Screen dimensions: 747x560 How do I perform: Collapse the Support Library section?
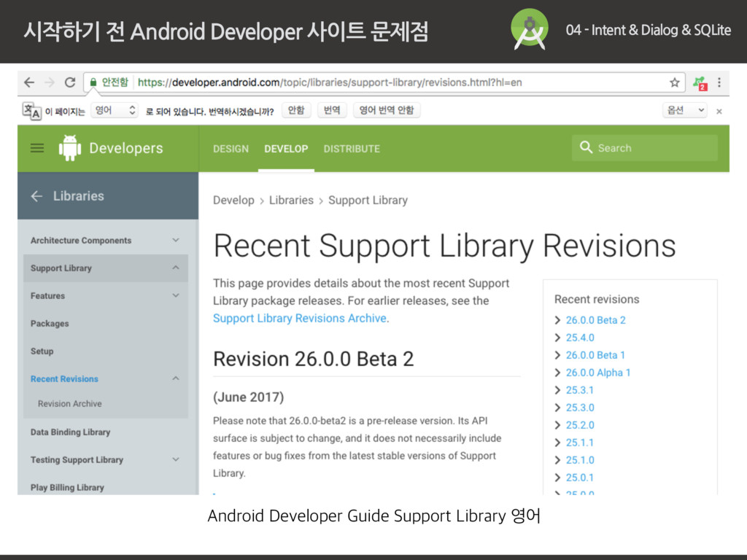point(176,268)
